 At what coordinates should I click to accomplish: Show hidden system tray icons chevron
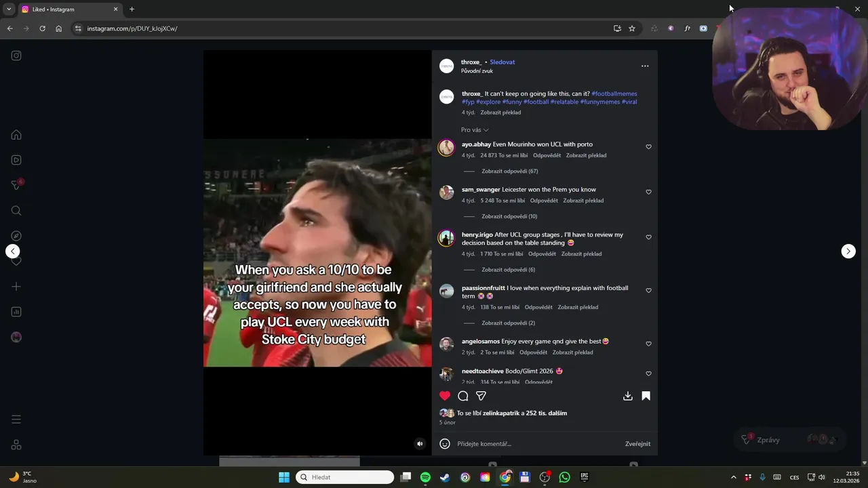coord(733,477)
